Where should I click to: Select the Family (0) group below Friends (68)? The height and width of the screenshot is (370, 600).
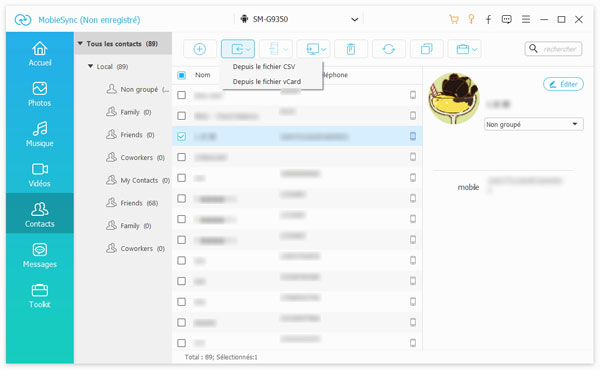(129, 226)
